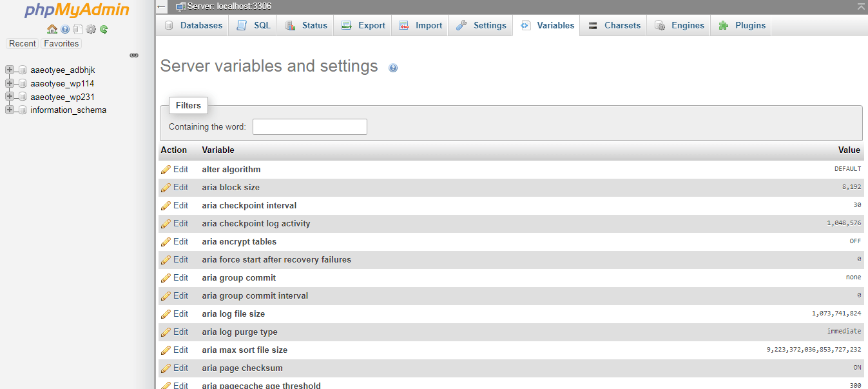
Task: Open the panel settings gear icon
Action: tap(91, 29)
